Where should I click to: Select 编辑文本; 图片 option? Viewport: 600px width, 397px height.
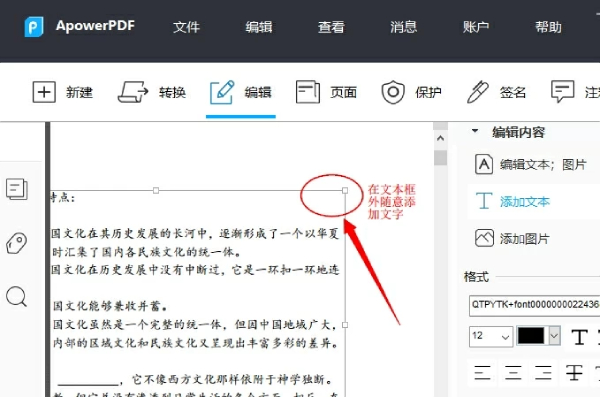coord(543,165)
